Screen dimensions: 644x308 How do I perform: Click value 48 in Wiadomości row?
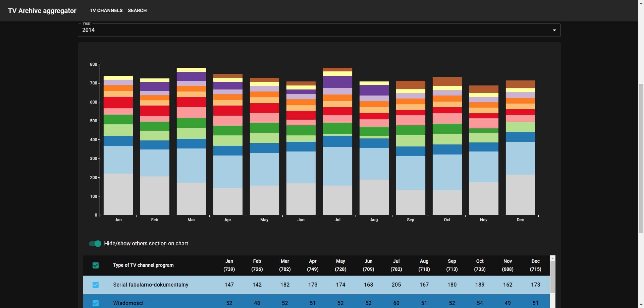pyautogui.click(x=257, y=303)
